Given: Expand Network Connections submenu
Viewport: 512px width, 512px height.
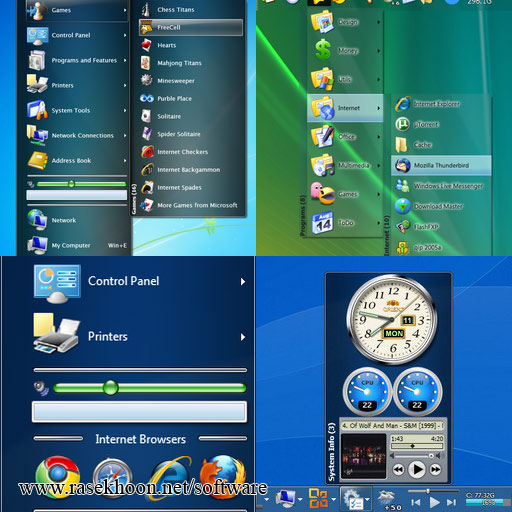Looking at the screenshot, I should pos(125,135).
